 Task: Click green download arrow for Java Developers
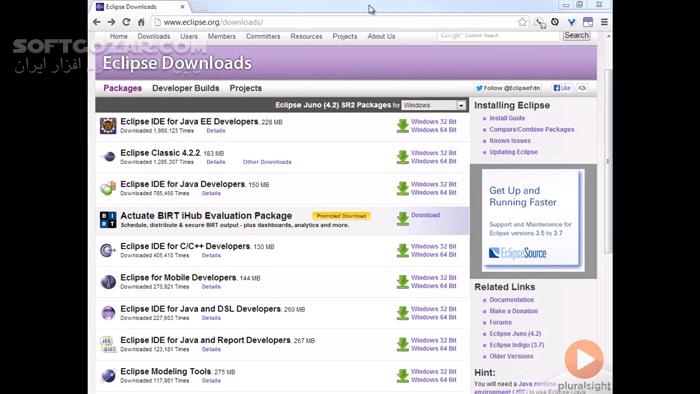(403, 188)
